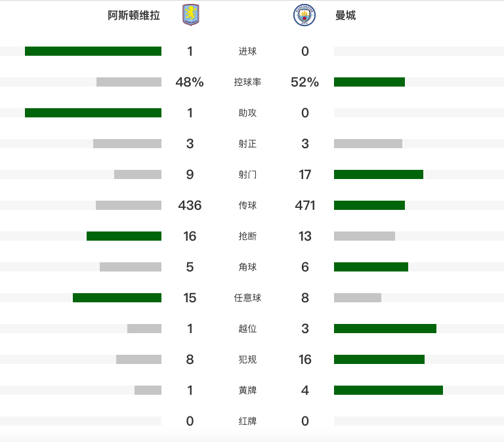Click the Manchester City club crest

coord(304,15)
